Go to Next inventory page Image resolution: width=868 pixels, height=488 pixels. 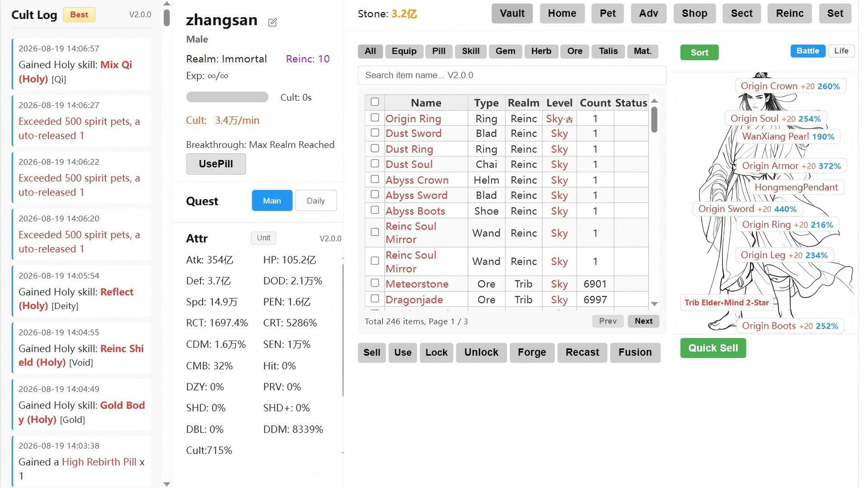[x=643, y=321]
